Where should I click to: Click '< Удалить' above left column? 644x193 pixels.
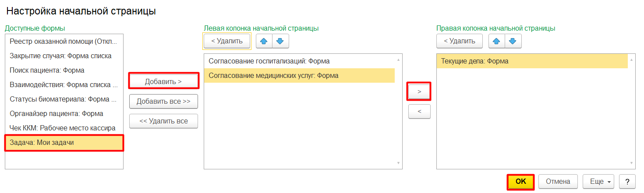tap(227, 41)
